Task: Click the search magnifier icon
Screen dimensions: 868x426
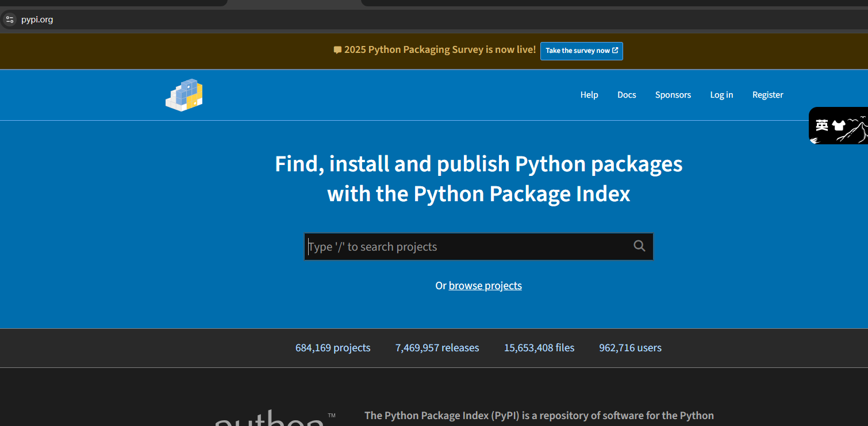Action: click(x=639, y=246)
